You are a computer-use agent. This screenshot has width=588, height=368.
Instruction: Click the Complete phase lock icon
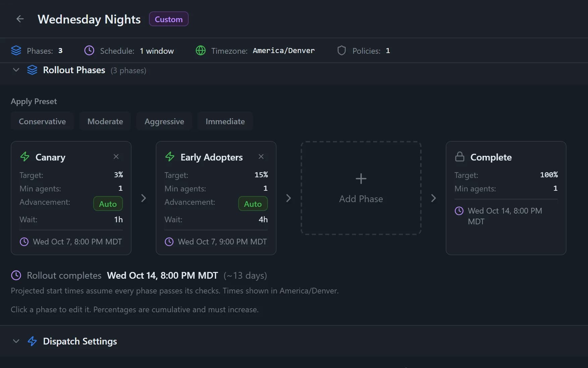click(460, 157)
